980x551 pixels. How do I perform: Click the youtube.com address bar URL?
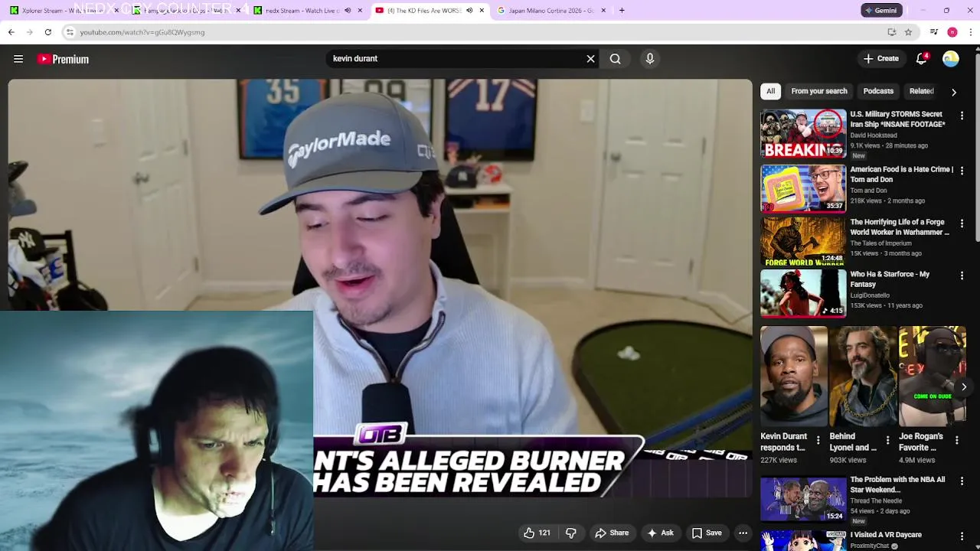[142, 32]
